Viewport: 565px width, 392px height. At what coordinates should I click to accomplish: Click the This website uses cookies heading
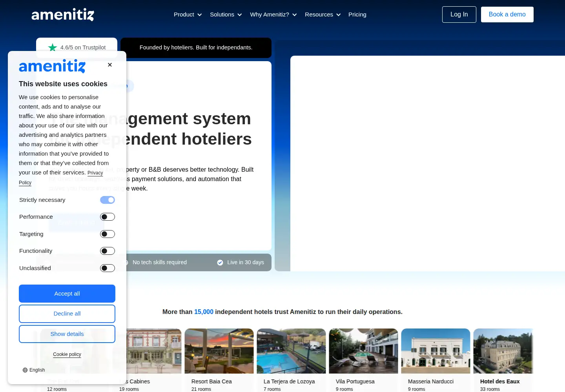pyautogui.click(x=63, y=84)
